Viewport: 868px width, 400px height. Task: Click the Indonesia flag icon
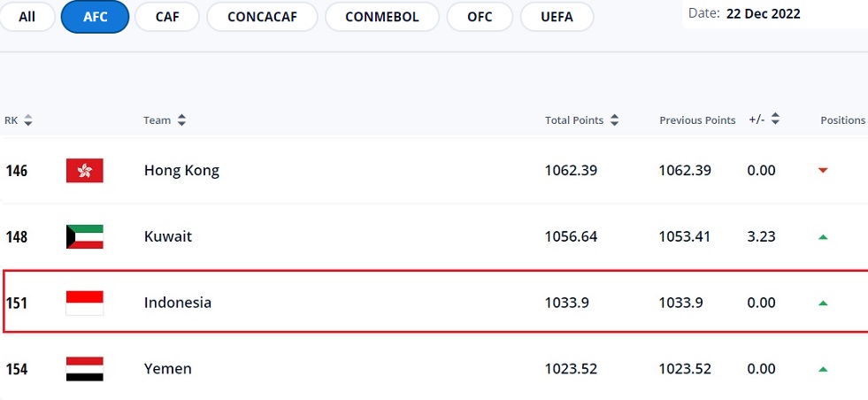85,303
